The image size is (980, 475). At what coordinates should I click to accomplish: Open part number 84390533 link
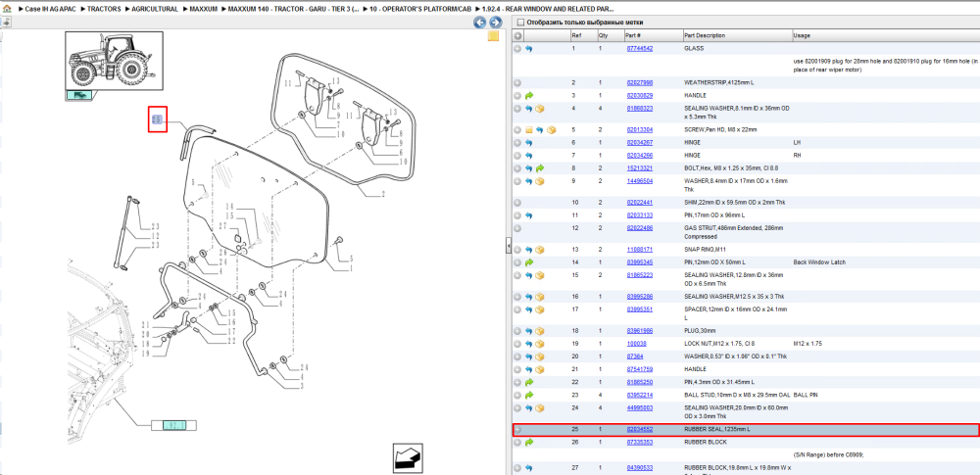[x=639, y=468]
